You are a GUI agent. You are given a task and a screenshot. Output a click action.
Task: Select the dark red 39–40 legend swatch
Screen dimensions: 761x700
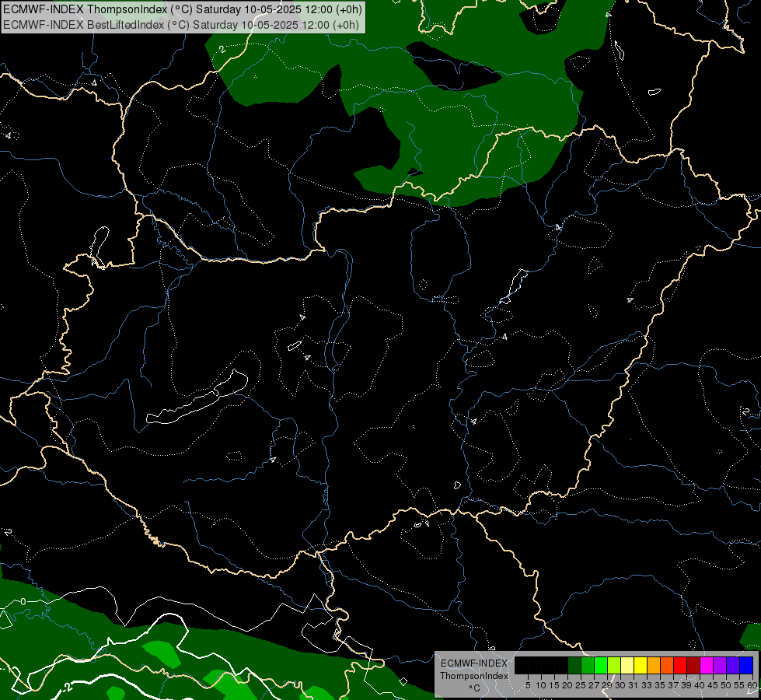pos(693,665)
